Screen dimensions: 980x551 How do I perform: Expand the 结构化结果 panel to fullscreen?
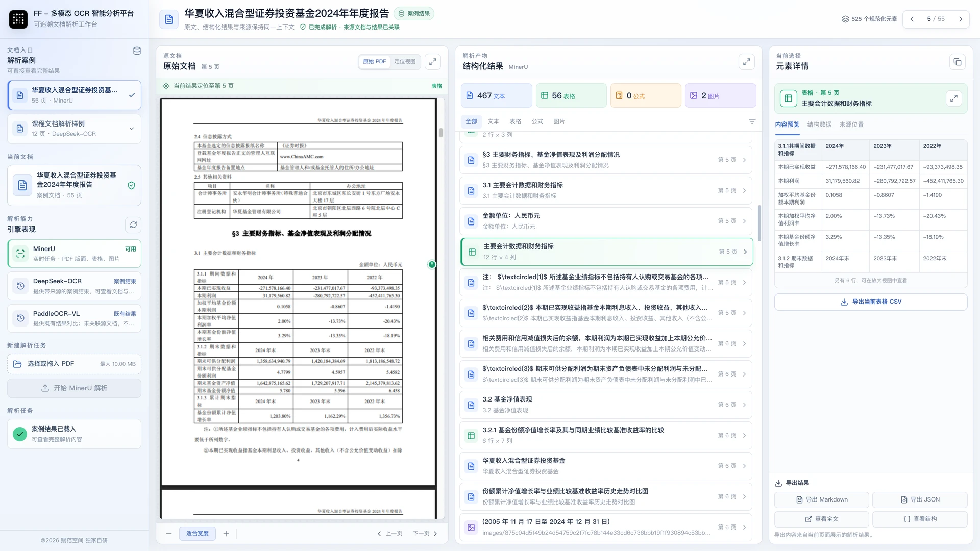click(747, 62)
